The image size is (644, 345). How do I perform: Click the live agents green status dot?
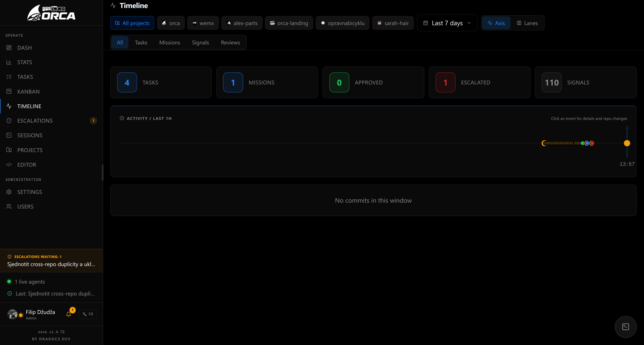pos(9,282)
